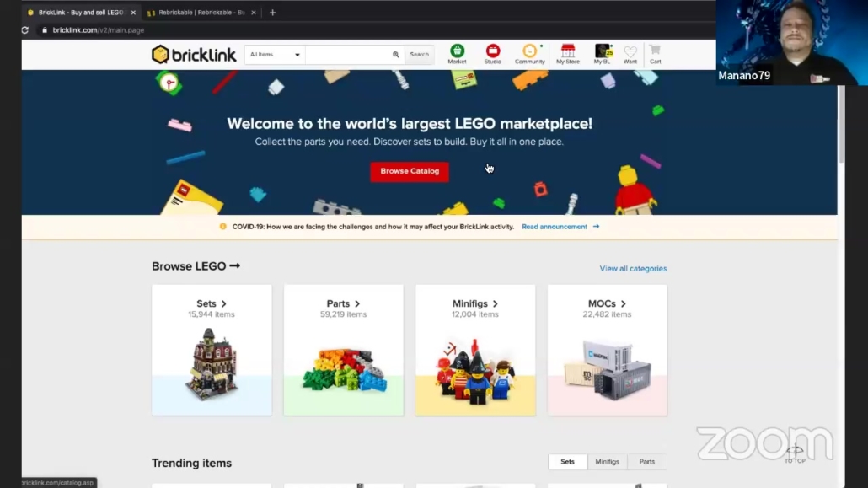Viewport: 868px width, 488px height.
Task: Open the Want list heart icon
Action: 630,54
